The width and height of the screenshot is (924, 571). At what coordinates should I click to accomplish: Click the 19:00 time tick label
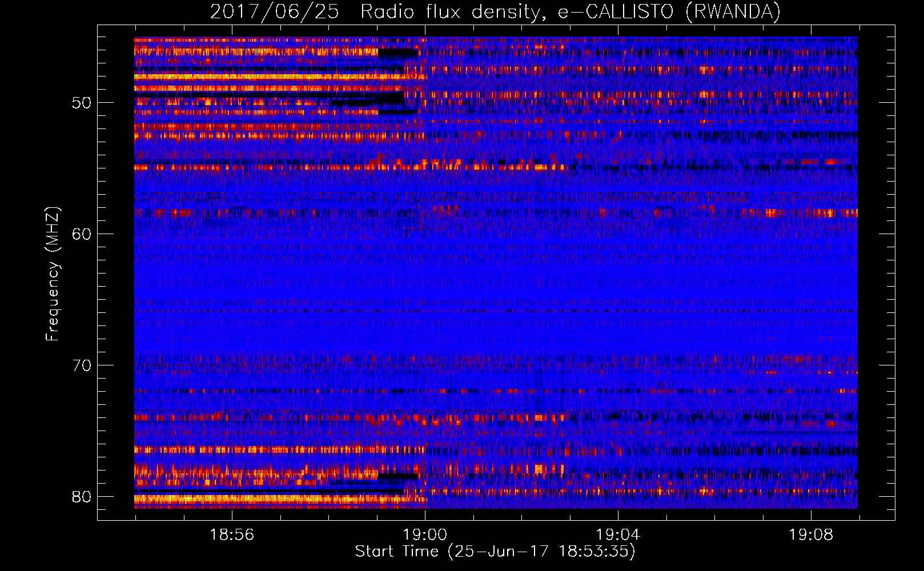[x=425, y=535]
